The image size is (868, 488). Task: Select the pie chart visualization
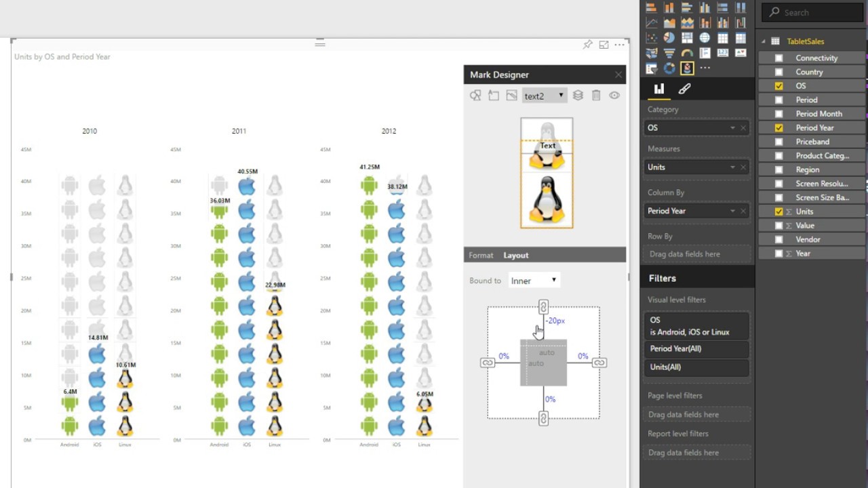669,38
